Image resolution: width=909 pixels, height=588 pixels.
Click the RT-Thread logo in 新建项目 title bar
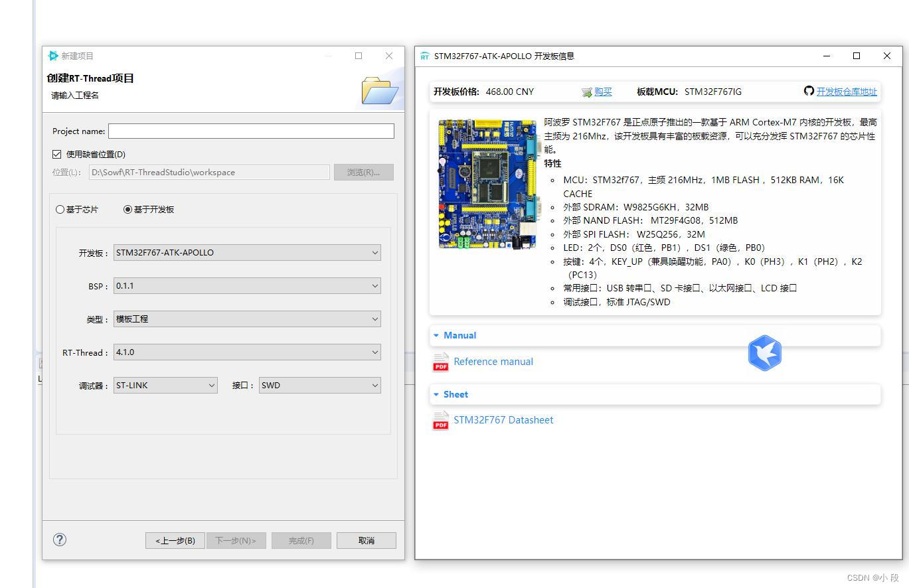pos(53,56)
